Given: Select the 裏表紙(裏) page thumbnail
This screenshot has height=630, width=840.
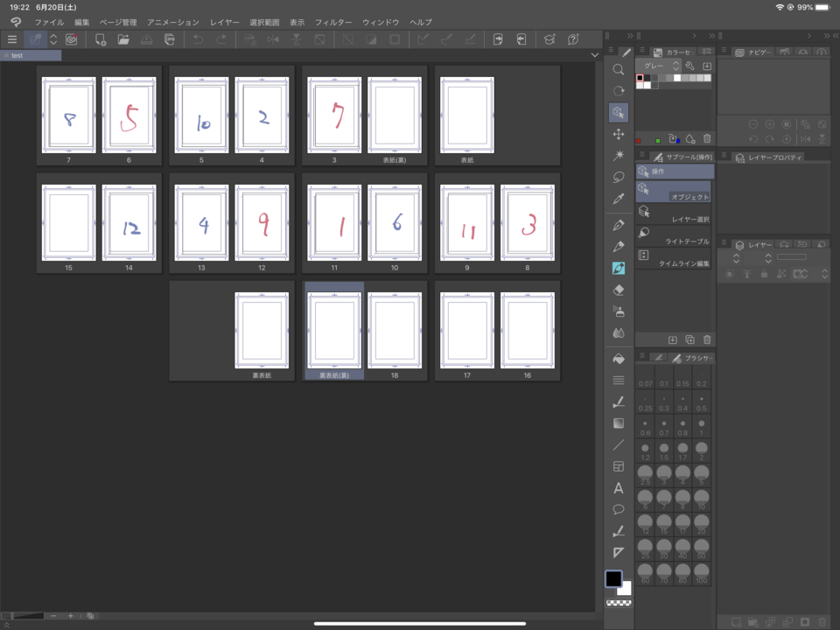Looking at the screenshot, I should tap(334, 331).
